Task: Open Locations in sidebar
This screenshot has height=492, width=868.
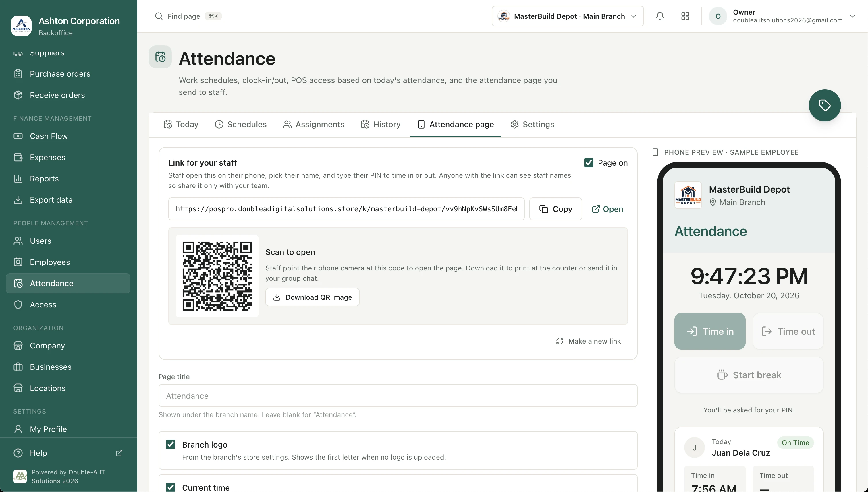Action: coord(68,388)
